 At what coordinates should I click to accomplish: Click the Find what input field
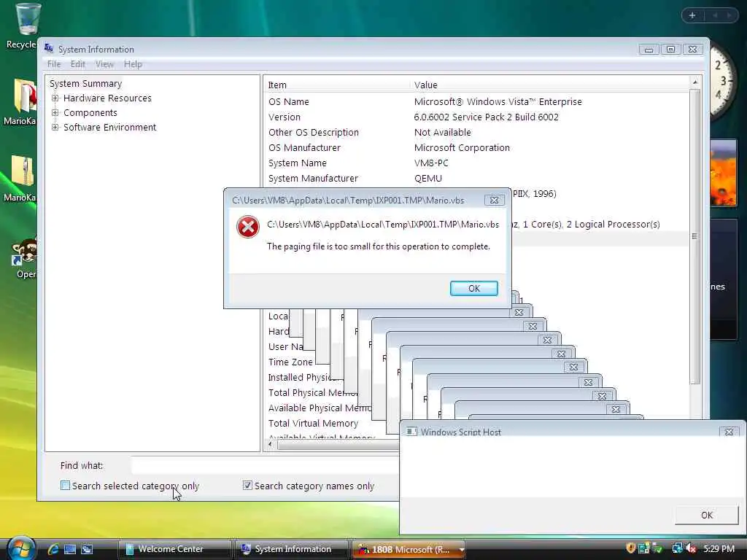pyautogui.click(x=265, y=465)
